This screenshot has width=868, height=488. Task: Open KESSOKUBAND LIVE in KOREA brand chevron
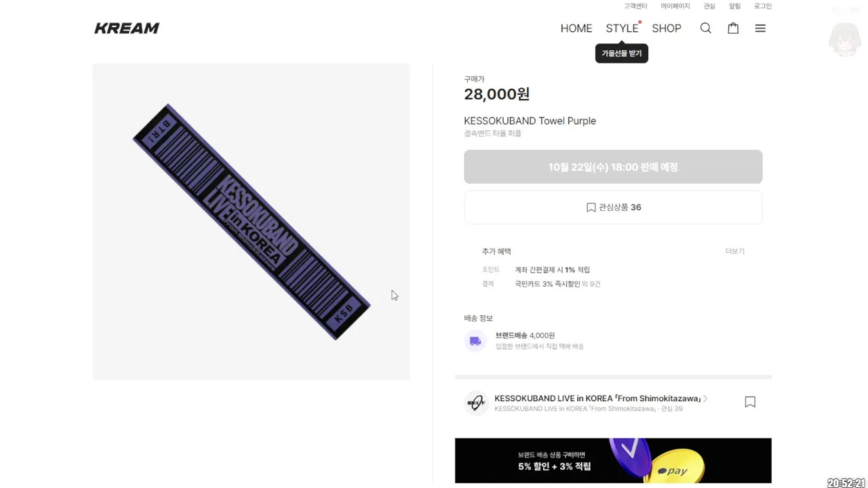click(x=705, y=399)
